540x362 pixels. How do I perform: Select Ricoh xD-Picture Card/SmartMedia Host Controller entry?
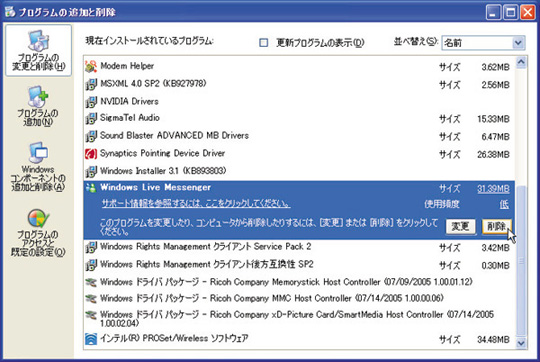pos(299,319)
